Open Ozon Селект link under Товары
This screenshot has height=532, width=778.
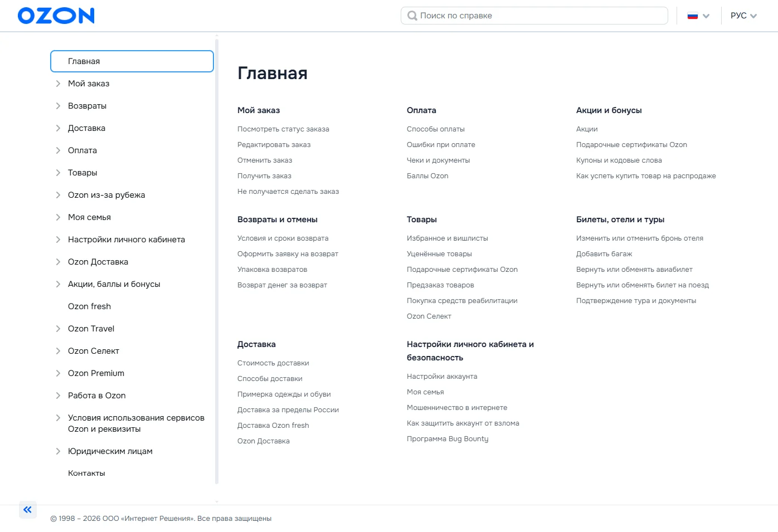(x=429, y=316)
